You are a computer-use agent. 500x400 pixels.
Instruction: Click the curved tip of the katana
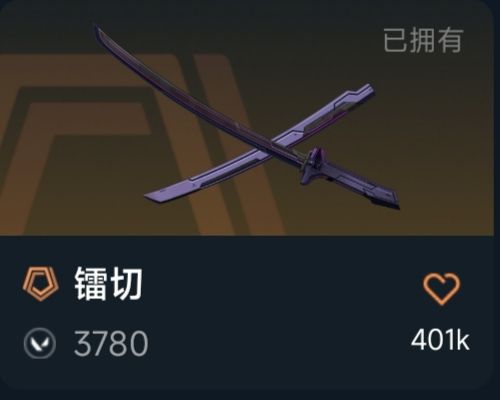(x=100, y=32)
